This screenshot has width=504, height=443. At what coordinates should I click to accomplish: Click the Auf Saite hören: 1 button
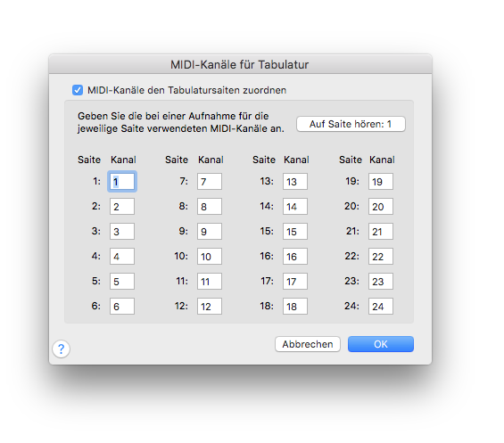pyautogui.click(x=351, y=124)
